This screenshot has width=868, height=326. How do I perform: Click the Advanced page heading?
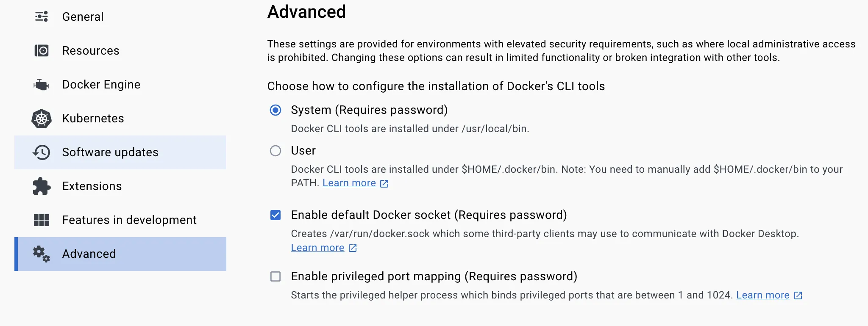tap(306, 12)
